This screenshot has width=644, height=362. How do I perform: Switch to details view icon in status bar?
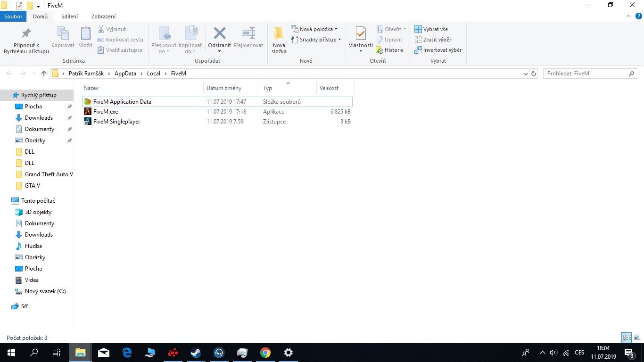(627, 337)
